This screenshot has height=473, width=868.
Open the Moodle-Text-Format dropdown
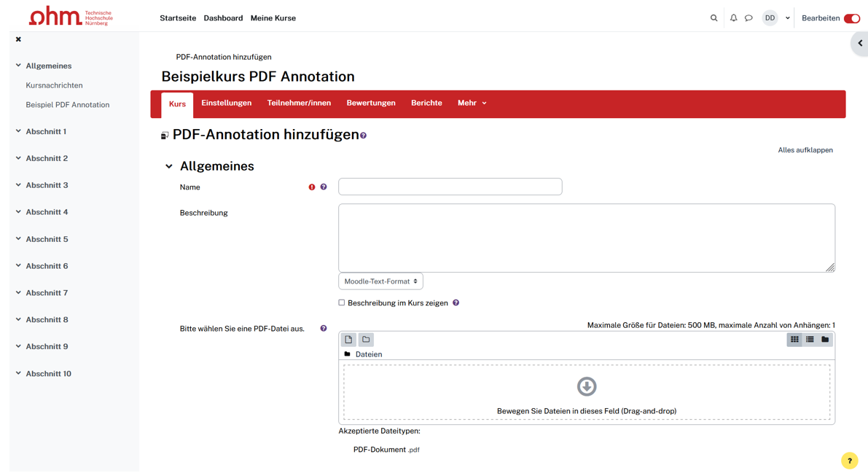tap(380, 281)
